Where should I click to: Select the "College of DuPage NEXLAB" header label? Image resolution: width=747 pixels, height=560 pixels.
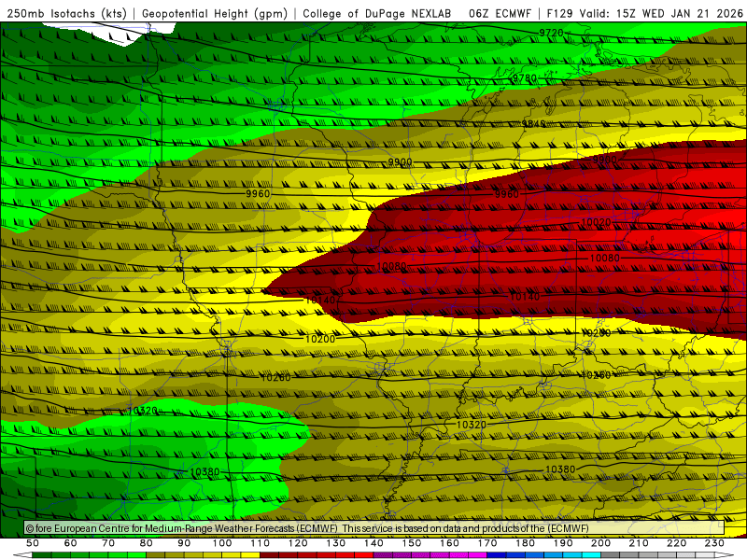(x=377, y=13)
